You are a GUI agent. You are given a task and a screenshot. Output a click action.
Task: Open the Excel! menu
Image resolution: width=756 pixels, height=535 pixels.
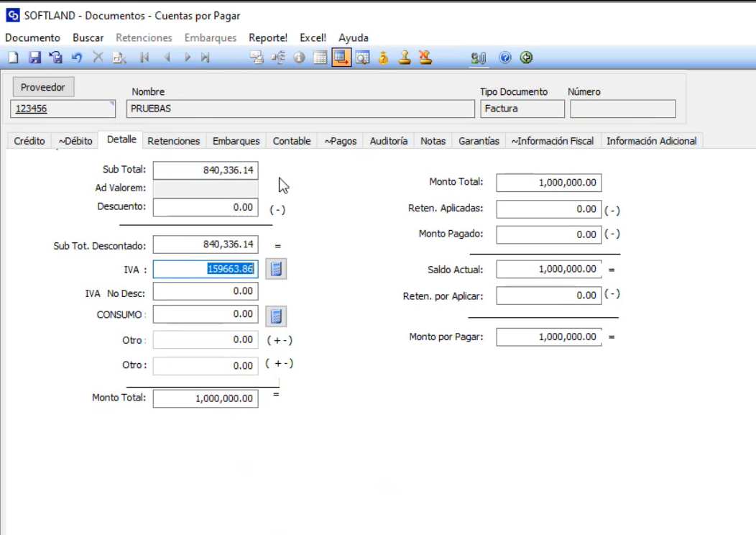[313, 37]
